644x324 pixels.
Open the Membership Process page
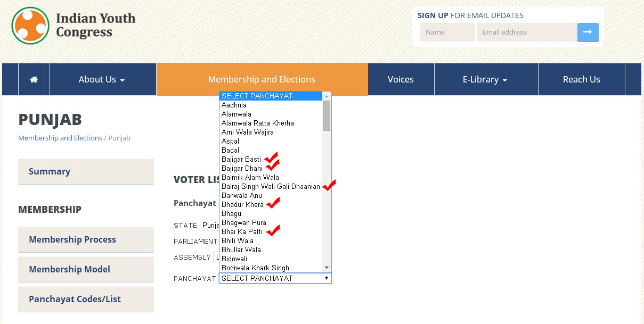click(86, 239)
